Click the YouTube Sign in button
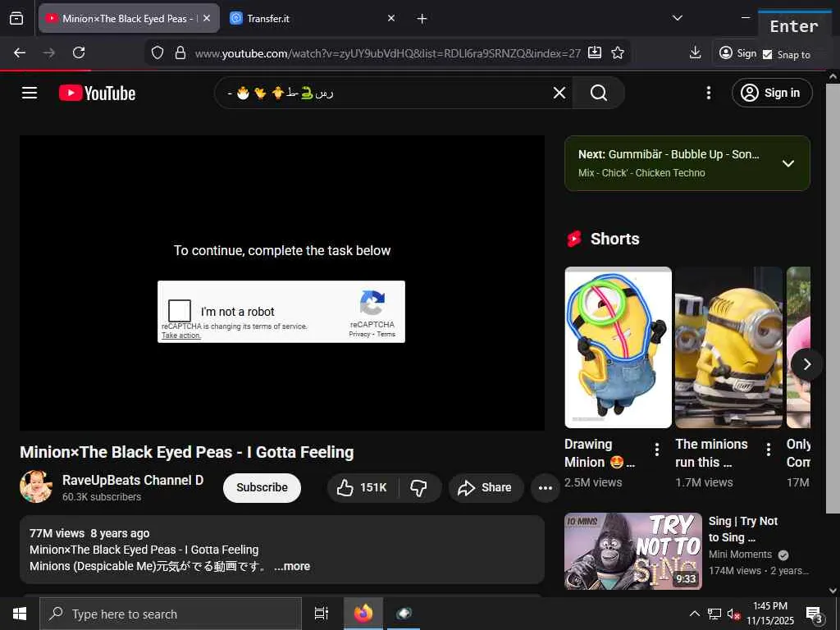Viewport: 840px width, 630px height. [772, 93]
